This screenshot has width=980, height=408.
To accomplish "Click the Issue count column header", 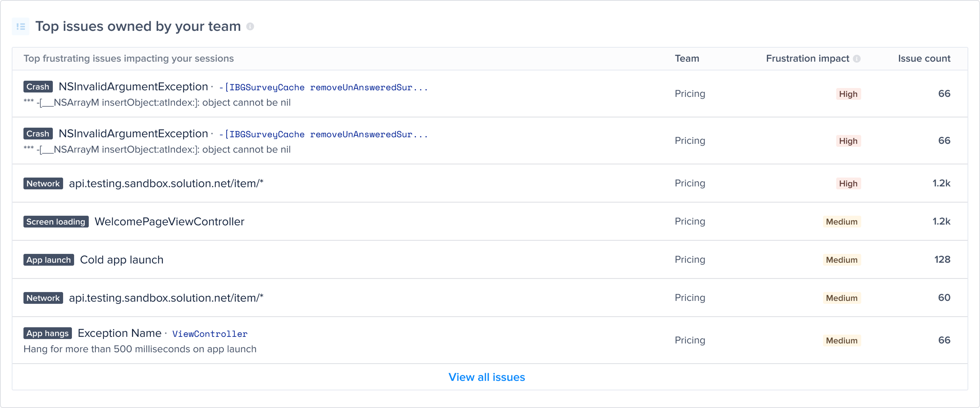I will tap(924, 58).
